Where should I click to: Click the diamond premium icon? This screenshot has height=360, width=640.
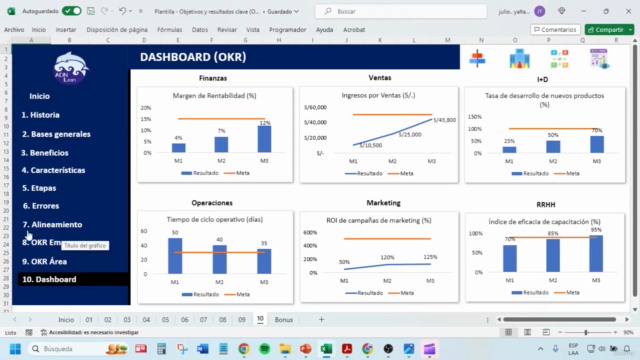click(562, 11)
